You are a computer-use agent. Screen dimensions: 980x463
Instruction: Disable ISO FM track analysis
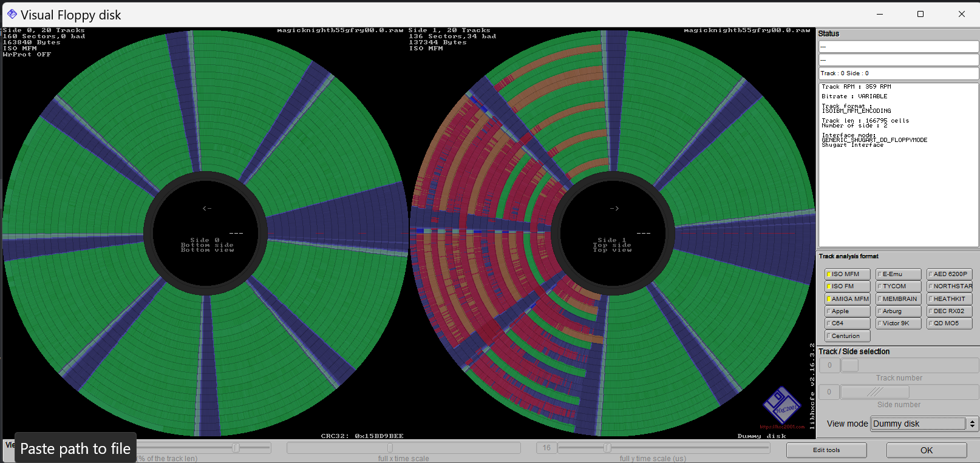pos(846,286)
